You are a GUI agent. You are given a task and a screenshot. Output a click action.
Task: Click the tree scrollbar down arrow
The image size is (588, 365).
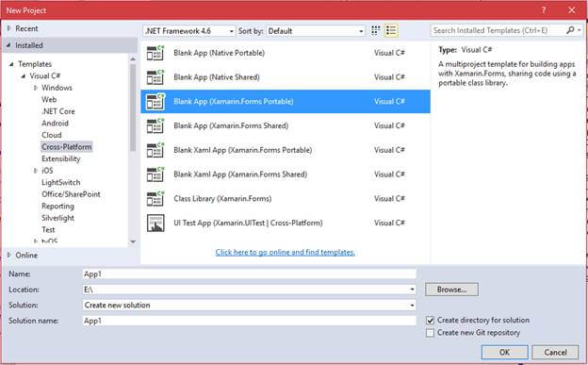tap(133, 241)
